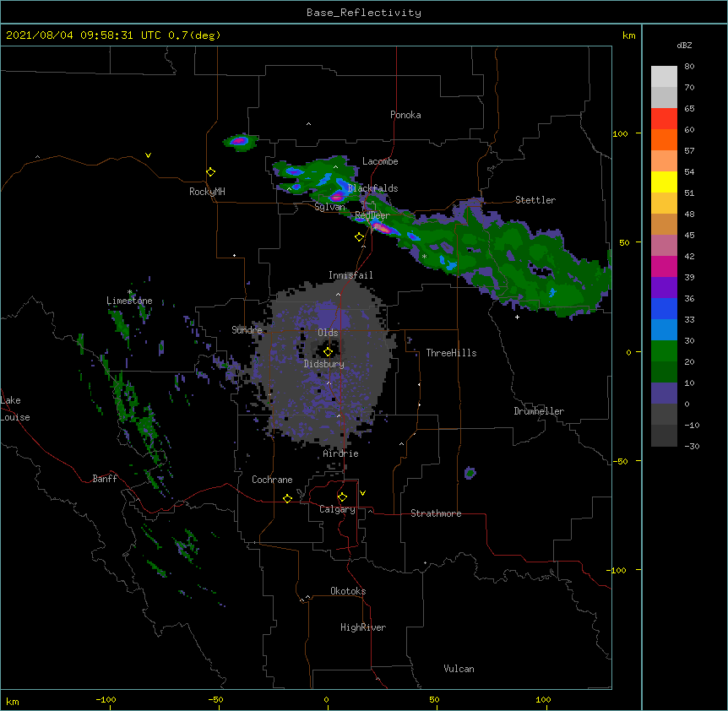
Task: Click the 45 value in the dBZ legend
Action: (x=689, y=235)
